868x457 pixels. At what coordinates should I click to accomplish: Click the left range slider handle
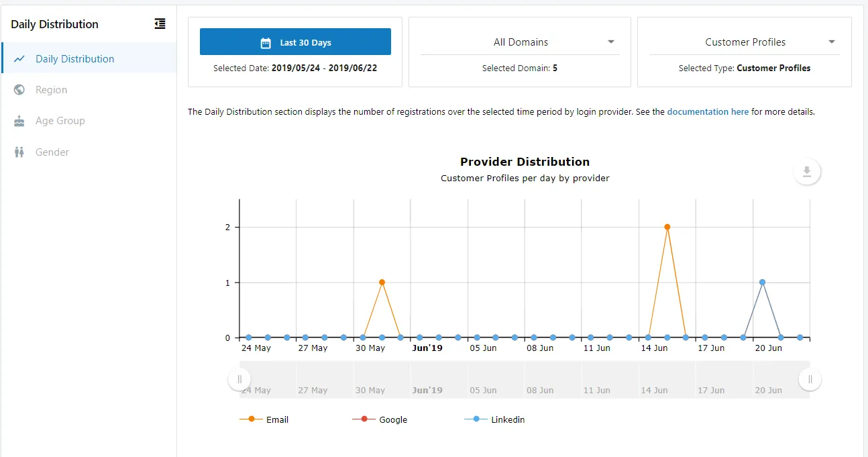[239, 379]
